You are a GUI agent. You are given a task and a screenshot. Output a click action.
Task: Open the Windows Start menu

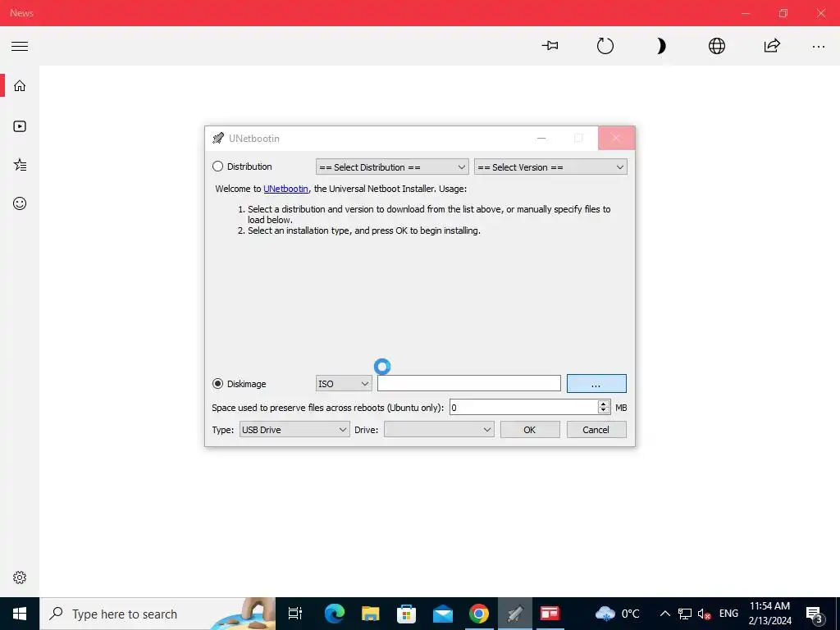[20, 614]
